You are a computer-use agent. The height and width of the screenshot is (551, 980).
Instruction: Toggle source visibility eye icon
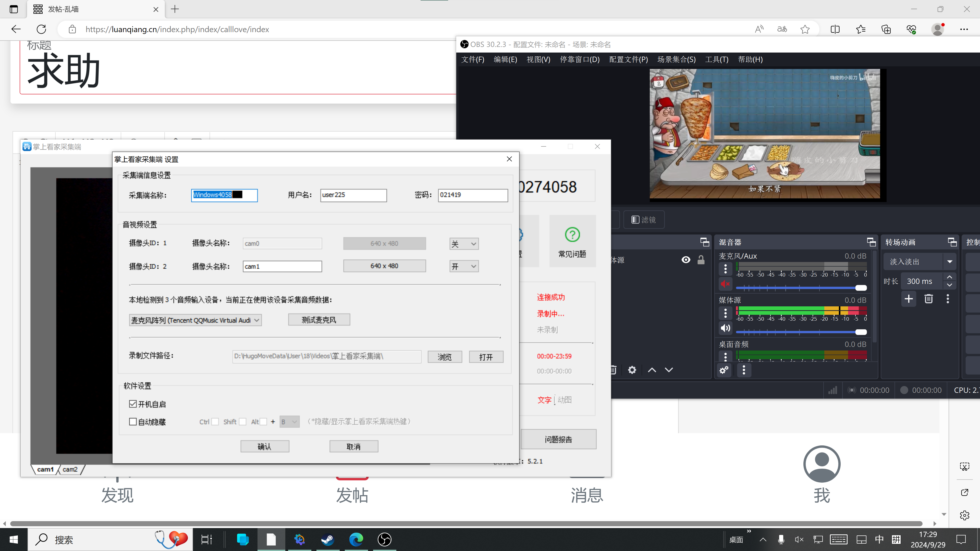point(685,260)
